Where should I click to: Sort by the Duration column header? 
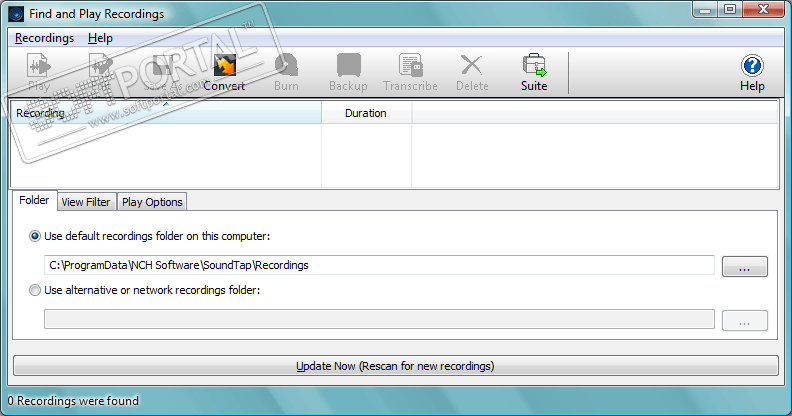tap(366, 113)
